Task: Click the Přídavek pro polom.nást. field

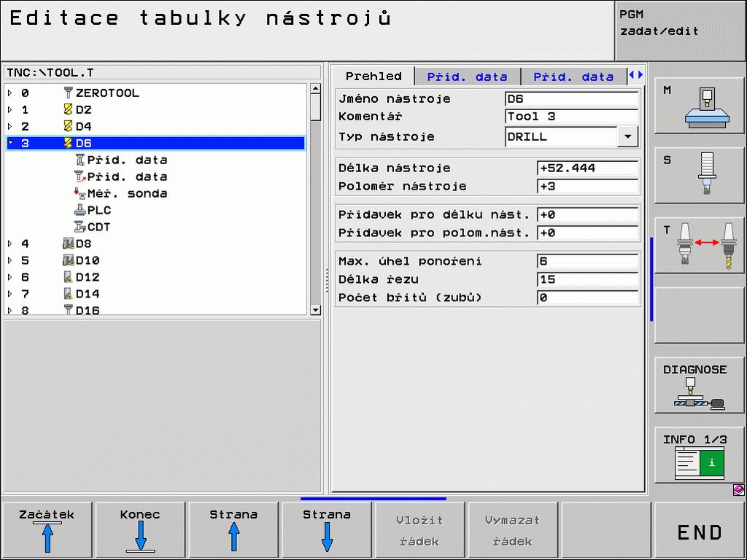Action: point(587,233)
